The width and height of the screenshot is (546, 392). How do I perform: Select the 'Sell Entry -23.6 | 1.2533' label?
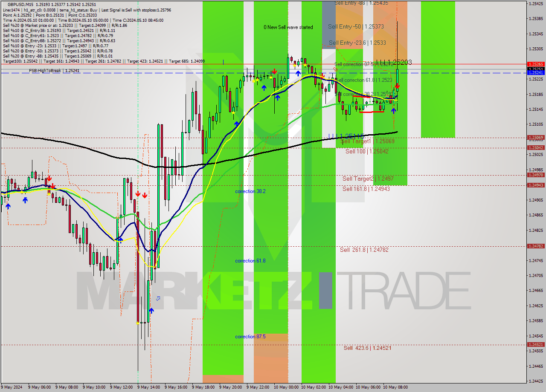point(357,43)
